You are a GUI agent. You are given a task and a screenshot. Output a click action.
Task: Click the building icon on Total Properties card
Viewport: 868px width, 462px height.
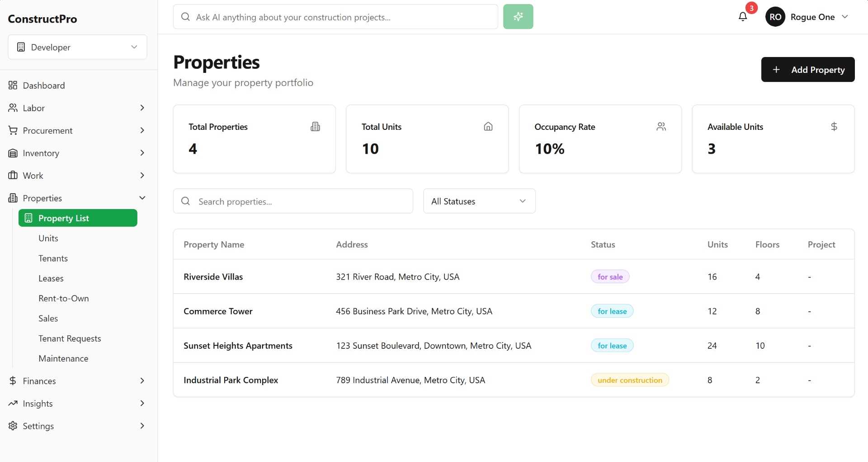tap(315, 126)
